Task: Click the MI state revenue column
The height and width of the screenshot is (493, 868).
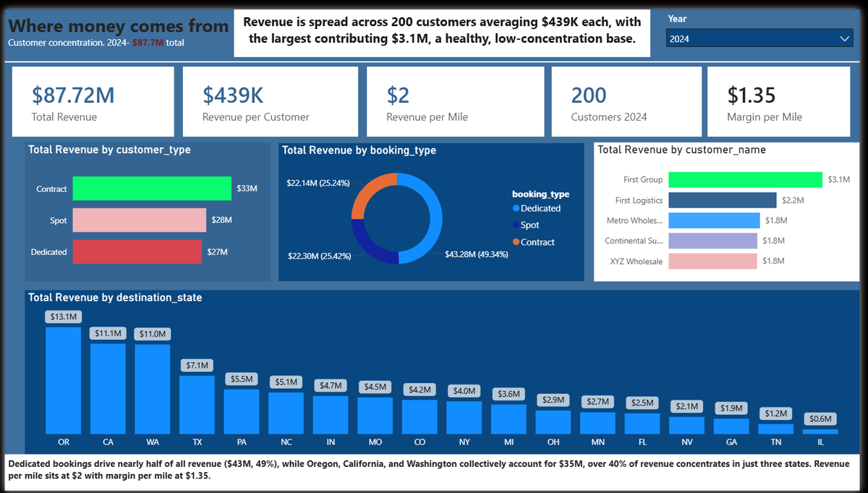Action: (x=509, y=418)
